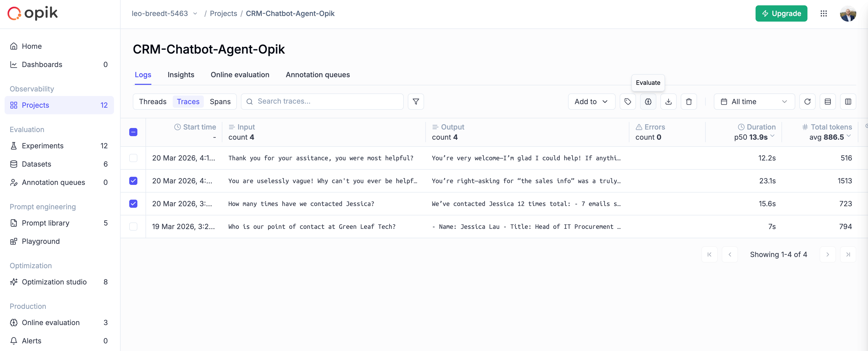Viewport: 868px width, 351px height.
Task: Open the filter funnel icon
Action: (416, 101)
